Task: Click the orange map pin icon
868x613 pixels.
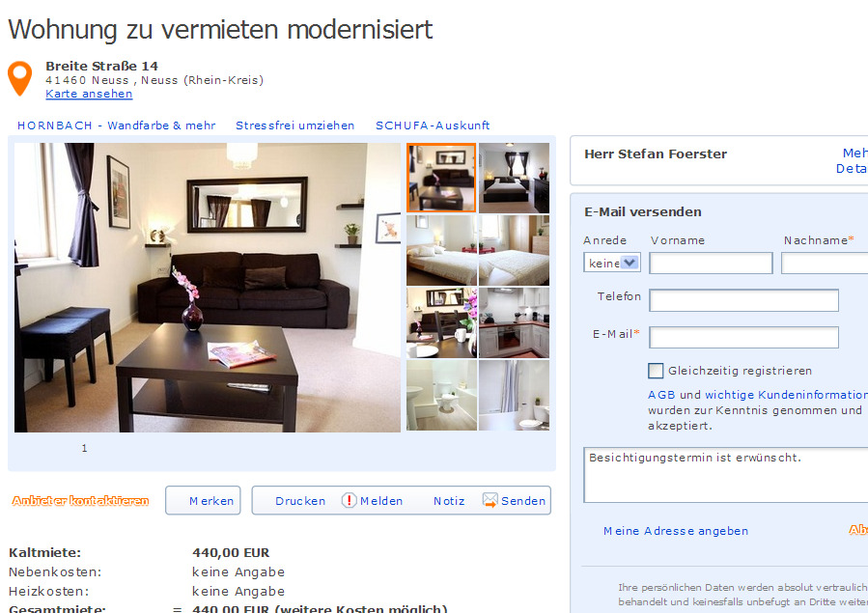Action: click(19, 78)
